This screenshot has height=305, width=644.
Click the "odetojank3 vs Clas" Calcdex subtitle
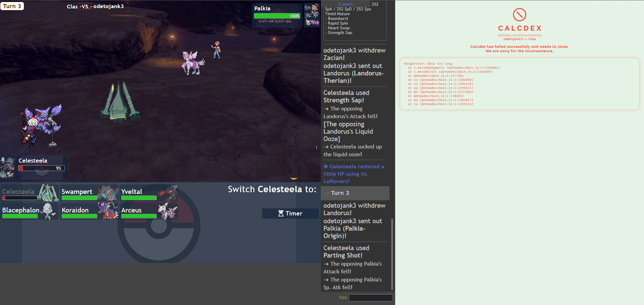[519, 39]
